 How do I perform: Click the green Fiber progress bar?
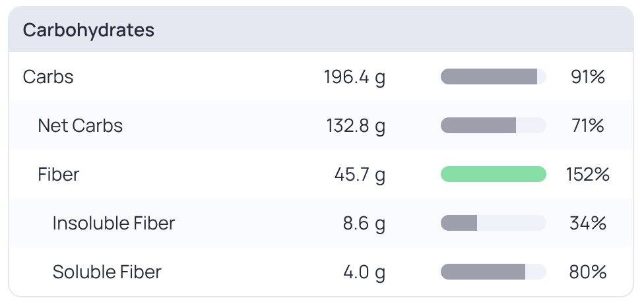click(x=494, y=174)
